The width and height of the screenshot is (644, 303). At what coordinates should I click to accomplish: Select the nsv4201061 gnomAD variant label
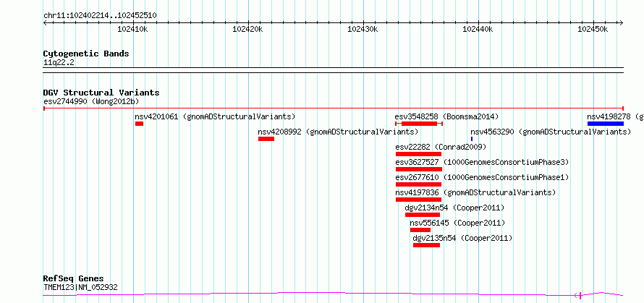point(215,116)
